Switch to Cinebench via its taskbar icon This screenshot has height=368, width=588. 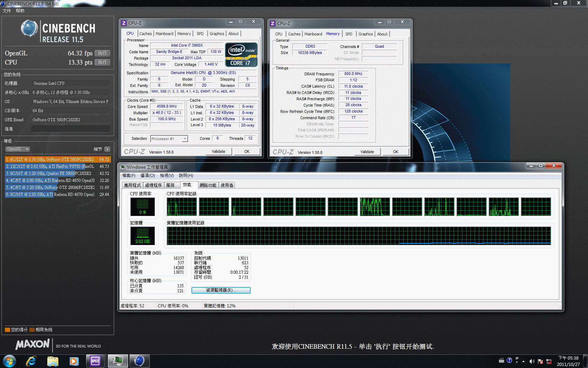coord(139,361)
